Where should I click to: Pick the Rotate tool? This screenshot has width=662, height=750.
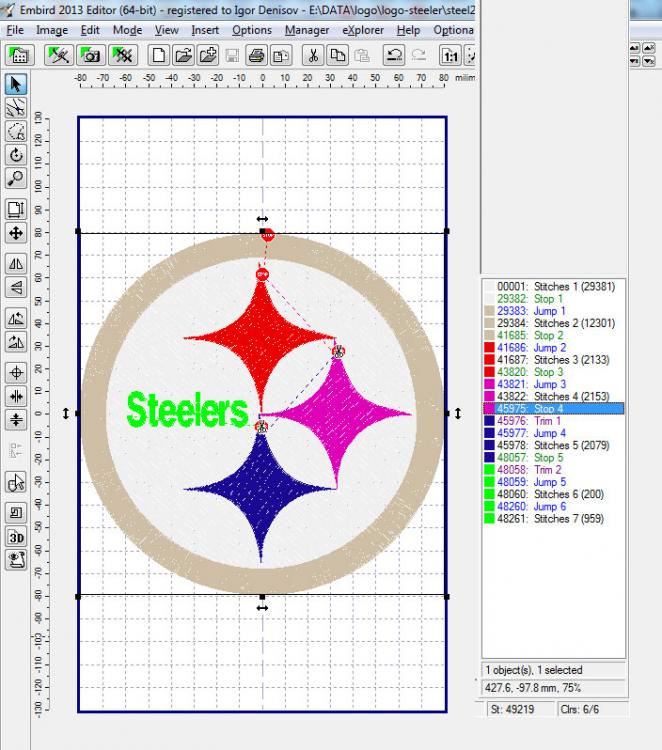pos(16,154)
